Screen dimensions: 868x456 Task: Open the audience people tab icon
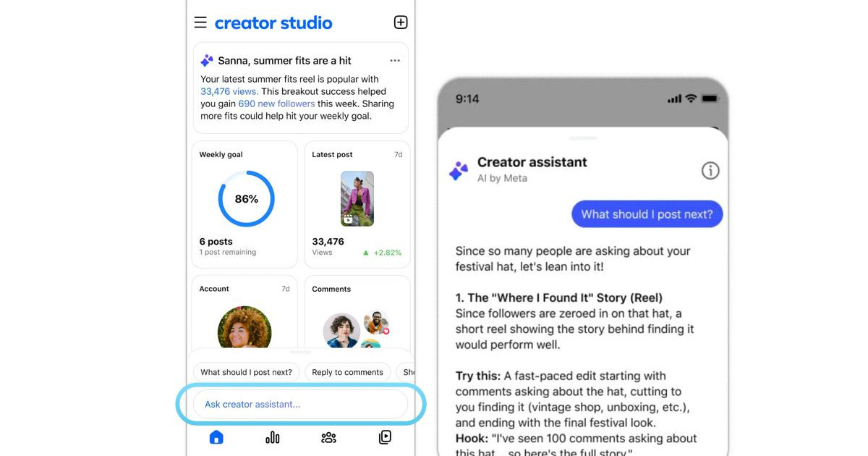(328, 437)
